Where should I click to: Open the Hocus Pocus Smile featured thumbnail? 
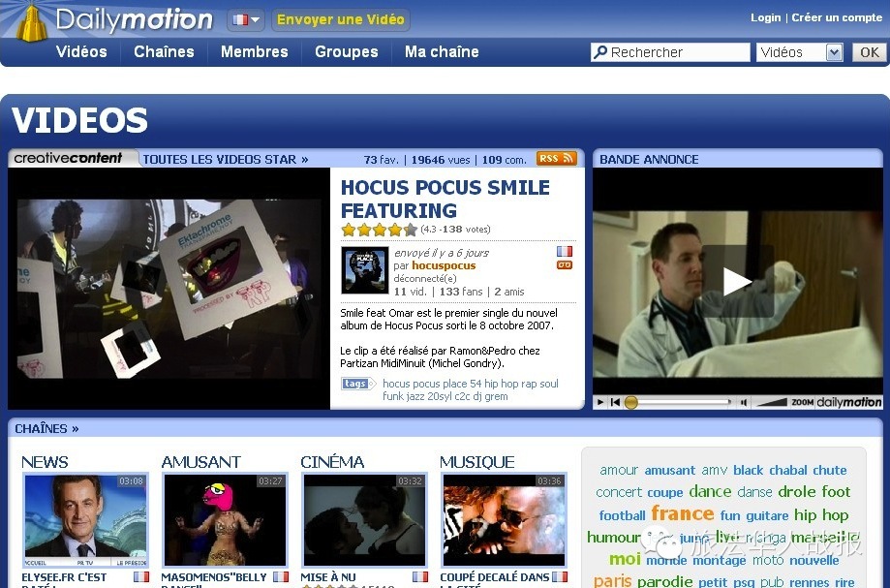[169, 289]
